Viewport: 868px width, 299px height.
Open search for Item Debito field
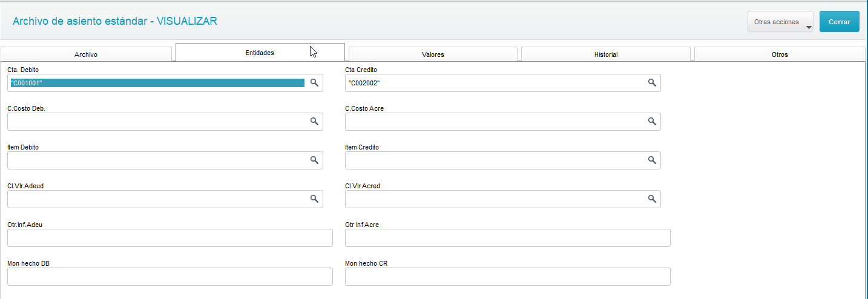[314, 160]
